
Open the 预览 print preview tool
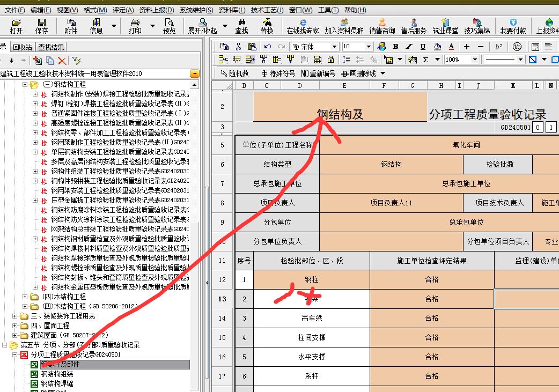click(x=169, y=25)
